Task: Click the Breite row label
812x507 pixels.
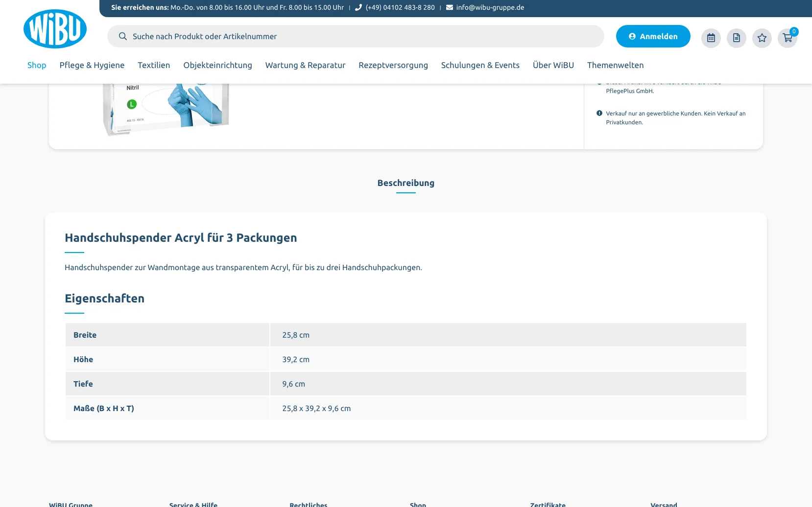Action: tap(85, 335)
